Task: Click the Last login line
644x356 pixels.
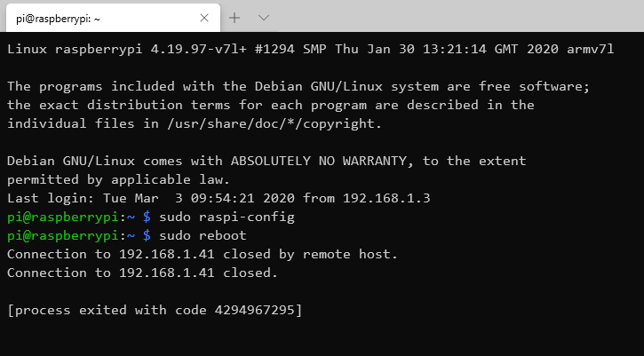Action: point(219,198)
